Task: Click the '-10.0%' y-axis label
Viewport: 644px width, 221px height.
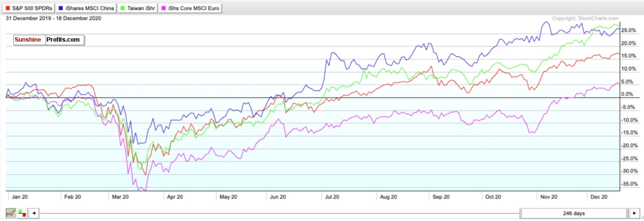Action: pos(629,120)
